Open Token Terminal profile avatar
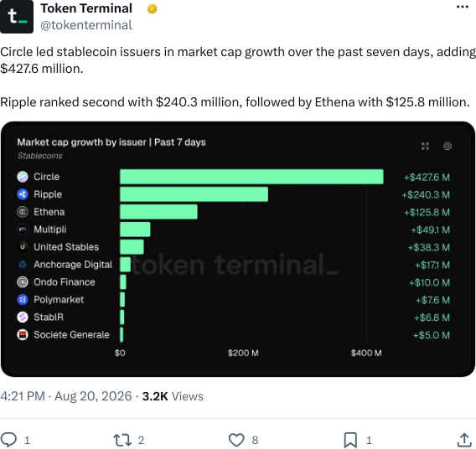The image size is (476, 449). click(x=17, y=17)
